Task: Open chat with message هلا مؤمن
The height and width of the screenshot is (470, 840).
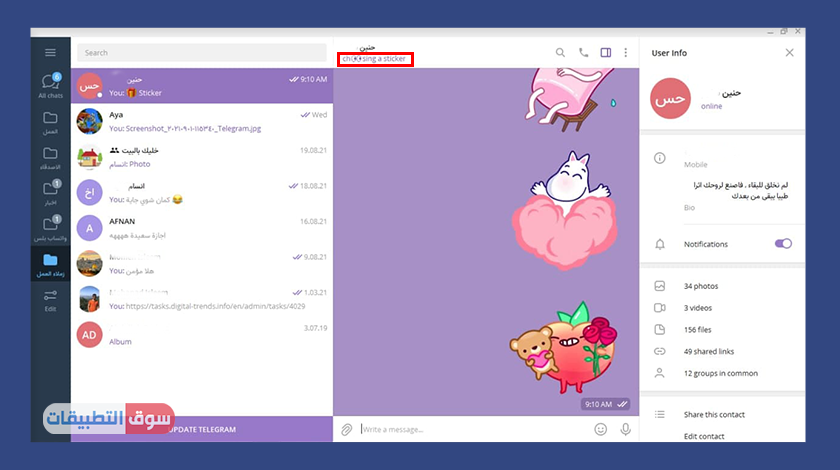Action: click(202, 264)
